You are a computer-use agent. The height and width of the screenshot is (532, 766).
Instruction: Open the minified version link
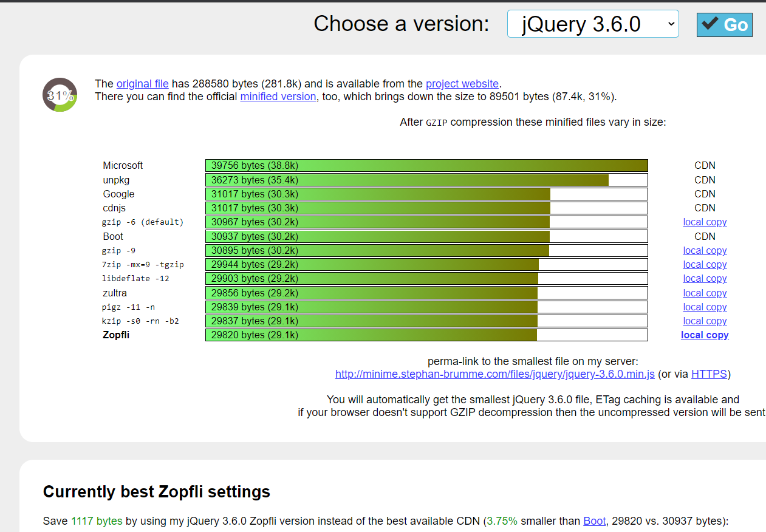(x=278, y=97)
